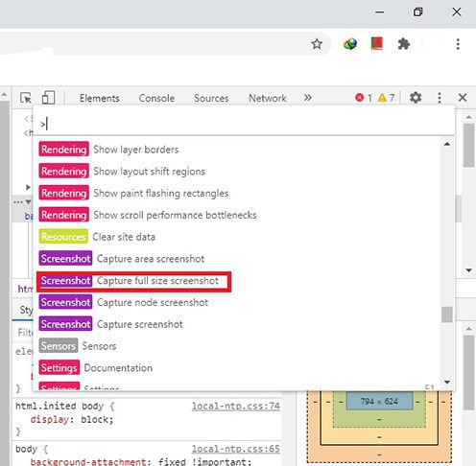Toggle the device toolbar icon
The width and height of the screenshot is (476, 466).
pos(48,98)
